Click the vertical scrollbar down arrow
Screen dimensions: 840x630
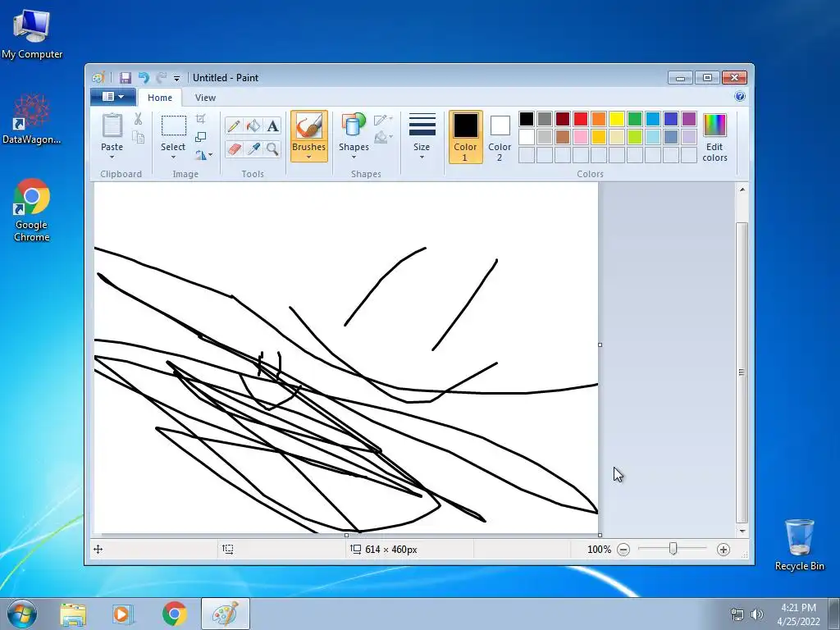[742, 531]
